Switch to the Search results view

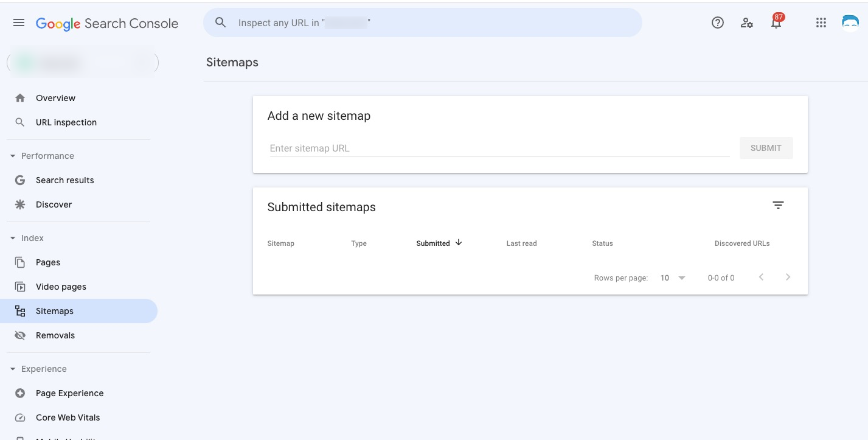click(x=65, y=180)
